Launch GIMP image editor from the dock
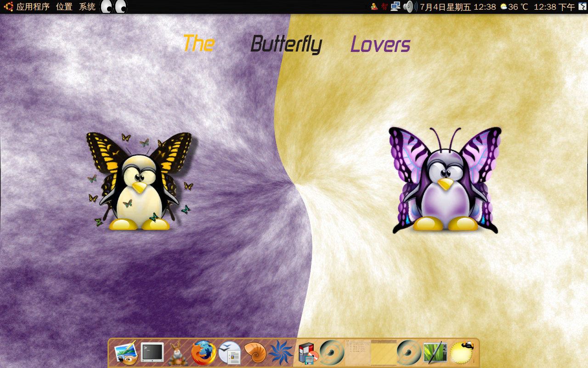588x368 pixels. [x=125, y=353]
